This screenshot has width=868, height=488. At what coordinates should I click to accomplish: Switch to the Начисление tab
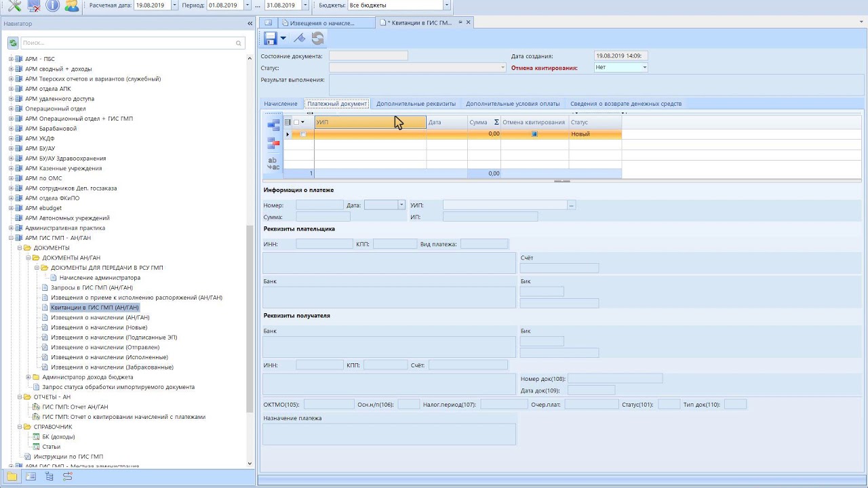pyautogui.click(x=281, y=104)
